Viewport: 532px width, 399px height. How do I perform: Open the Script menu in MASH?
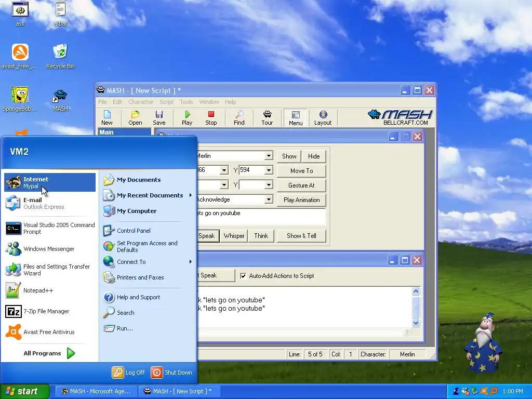click(x=167, y=102)
